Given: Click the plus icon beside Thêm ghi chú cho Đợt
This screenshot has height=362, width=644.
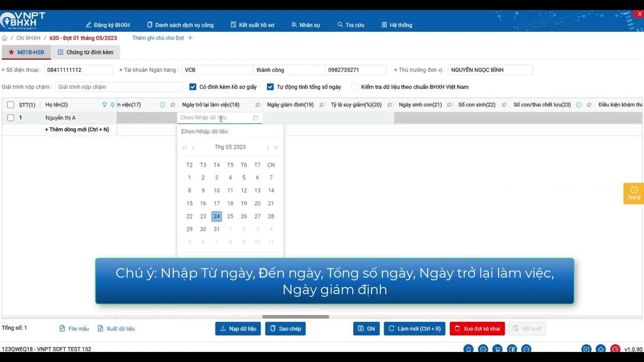Looking at the screenshot, I should point(190,38).
